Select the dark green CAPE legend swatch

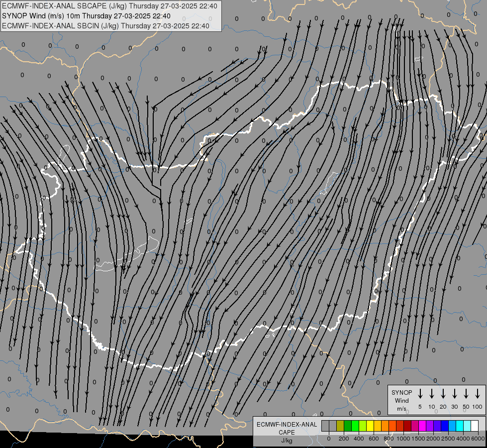click(348, 426)
